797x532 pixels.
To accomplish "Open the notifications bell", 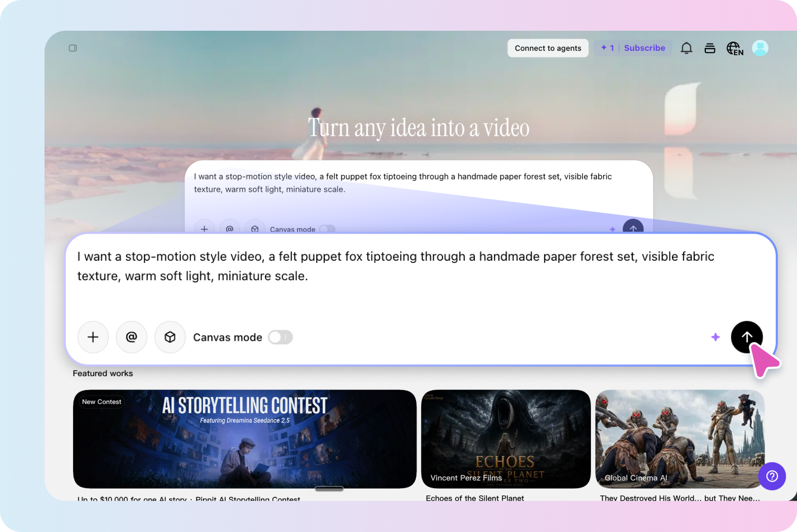I will 686,48.
